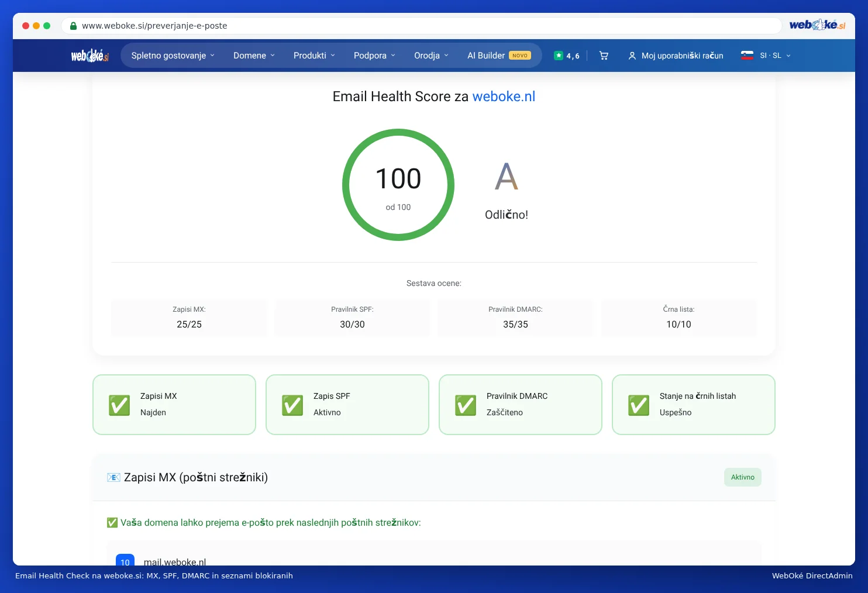Viewport: 868px width, 593px height.
Task: Click the circular 100 score gauge
Action: pyautogui.click(x=398, y=185)
